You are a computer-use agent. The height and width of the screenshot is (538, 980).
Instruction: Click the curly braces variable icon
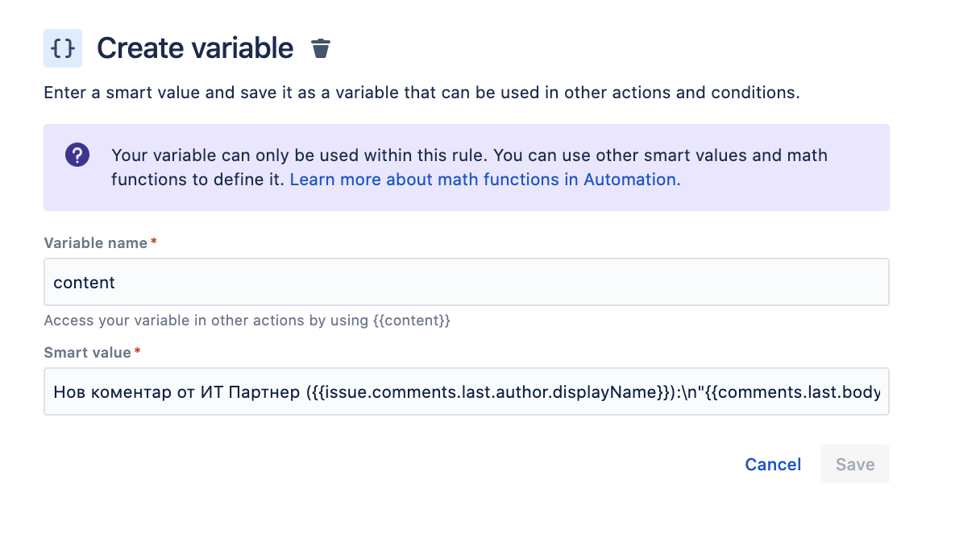point(63,48)
